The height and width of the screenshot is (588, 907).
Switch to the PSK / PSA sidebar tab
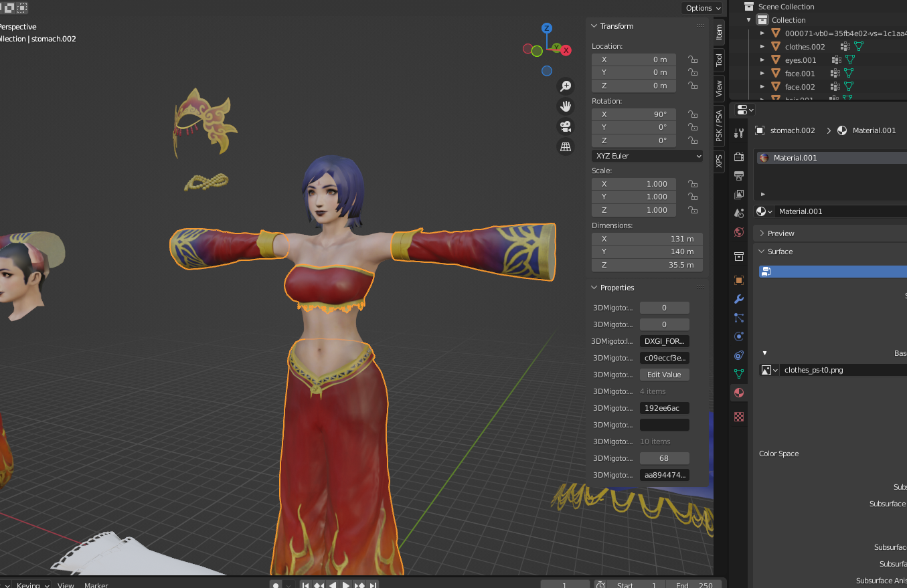click(719, 126)
